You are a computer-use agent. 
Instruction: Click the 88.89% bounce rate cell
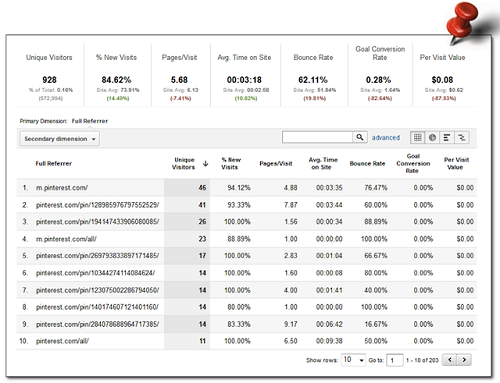(376, 222)
